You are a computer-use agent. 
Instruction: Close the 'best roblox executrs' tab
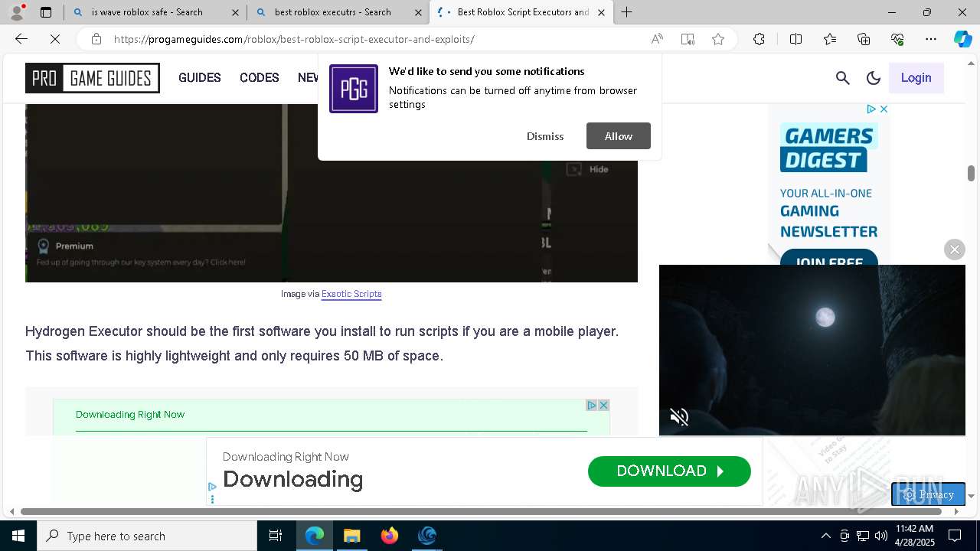click(418, 12)
